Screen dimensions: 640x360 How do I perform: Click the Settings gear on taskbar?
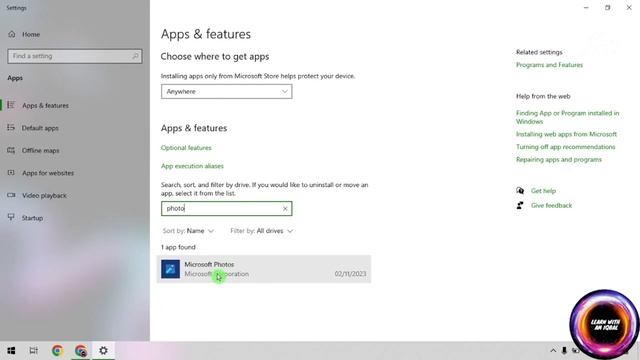[x=104, y=351]
